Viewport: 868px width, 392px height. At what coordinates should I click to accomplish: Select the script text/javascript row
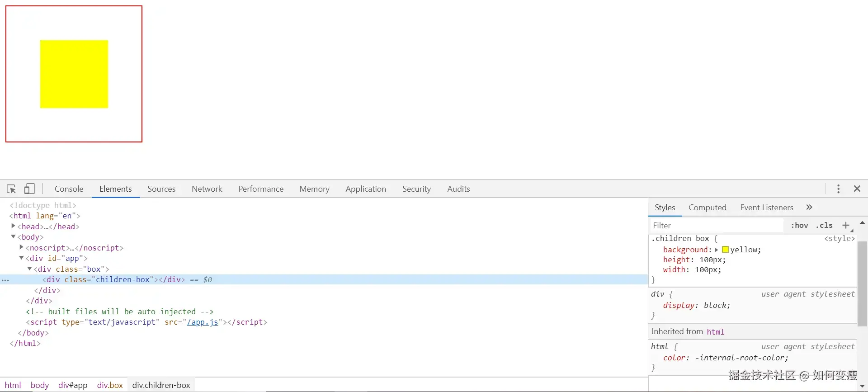point(324,322)
